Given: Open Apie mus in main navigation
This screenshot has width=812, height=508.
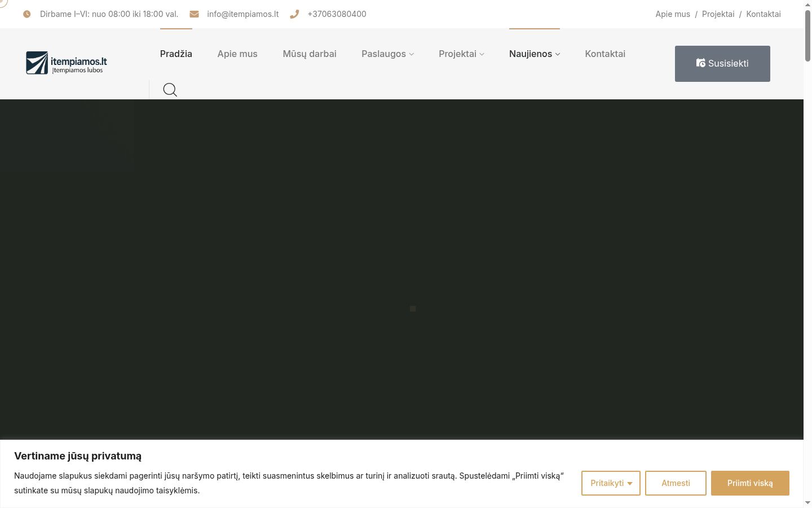Looking at the screenshot, I should point(237,54).
